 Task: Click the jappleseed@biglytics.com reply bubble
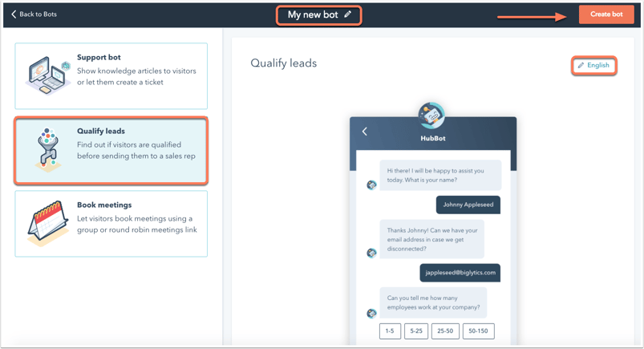460,273
